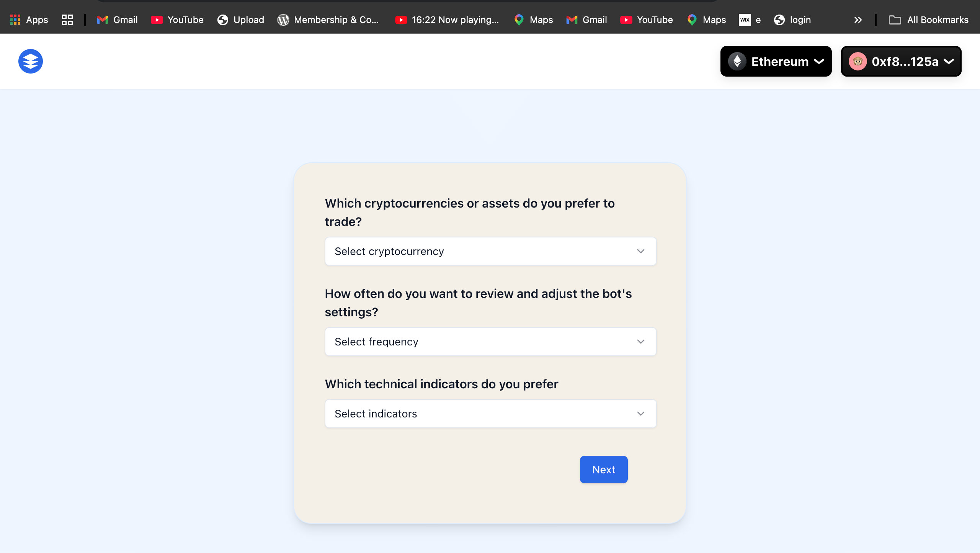
Task: Click the wallet monkey avatar icon
Action: [857, 61]
